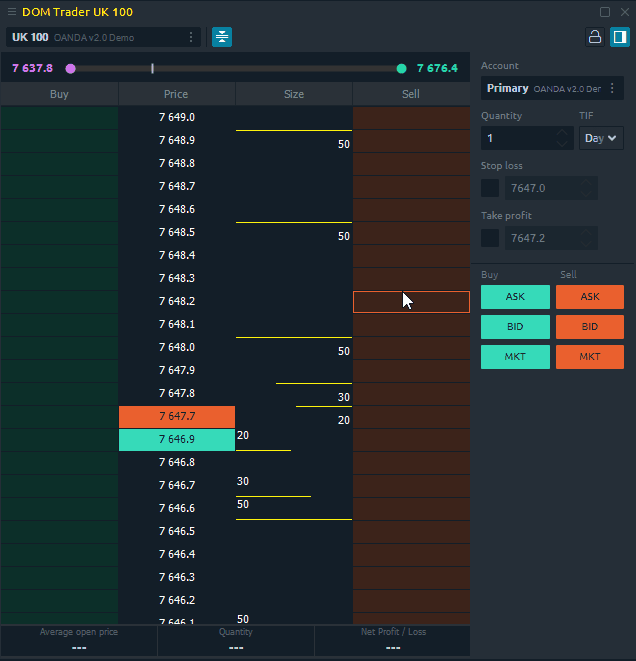636x661 pixels.
Task: Open UK 100 symbol options menu
Action: click(191, 37)
